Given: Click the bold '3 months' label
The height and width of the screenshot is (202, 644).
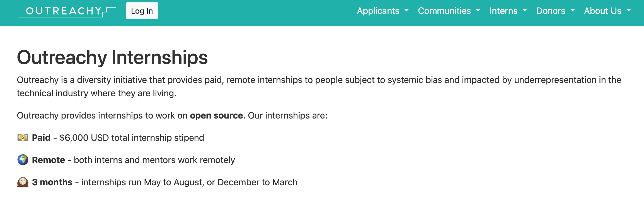Looking at the screenshot, I should [52, 182].
